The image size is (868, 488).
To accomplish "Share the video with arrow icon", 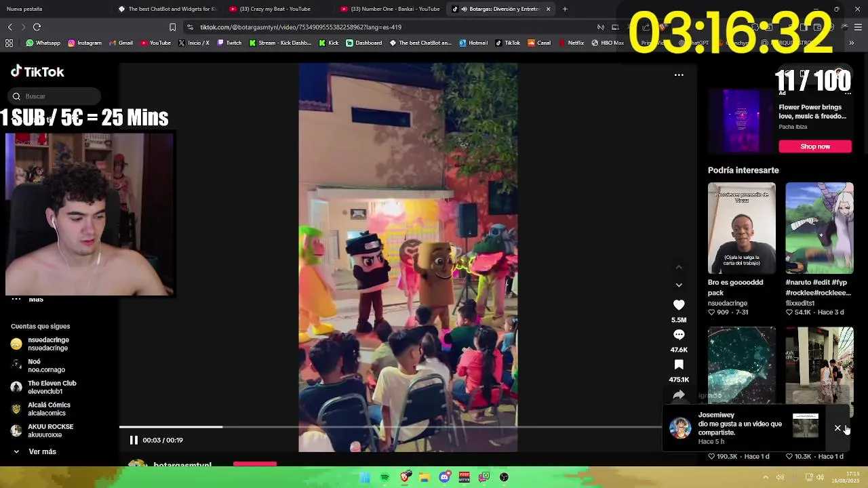I will (x=679, y=394).
